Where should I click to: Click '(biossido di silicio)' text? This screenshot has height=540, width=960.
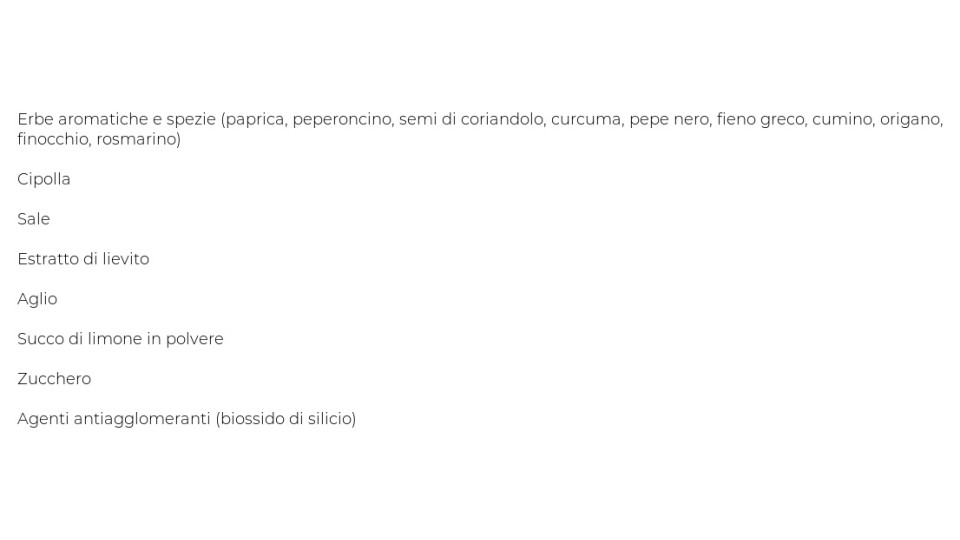point(285,419)
